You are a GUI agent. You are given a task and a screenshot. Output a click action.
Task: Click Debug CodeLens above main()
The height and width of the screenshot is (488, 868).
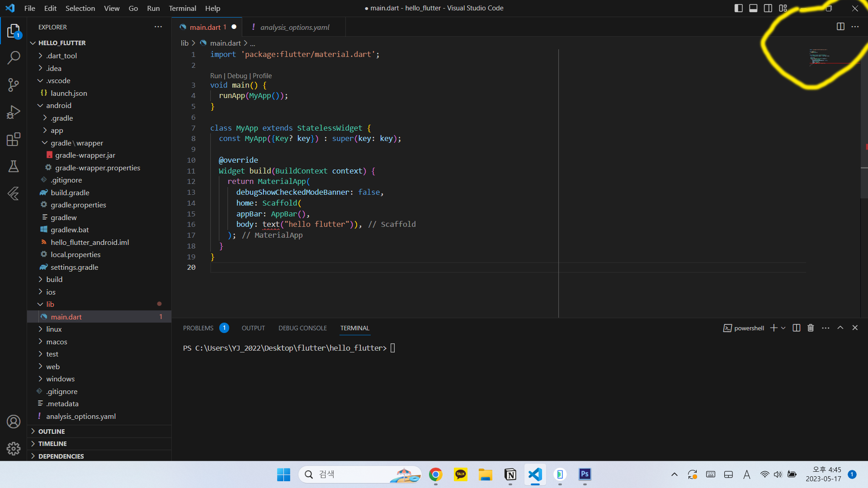coord(237,76)
